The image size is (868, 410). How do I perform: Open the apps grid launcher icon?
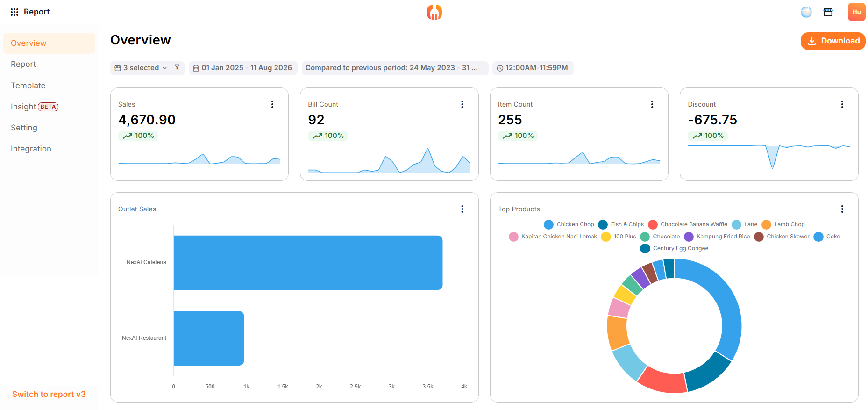[14, 12]
